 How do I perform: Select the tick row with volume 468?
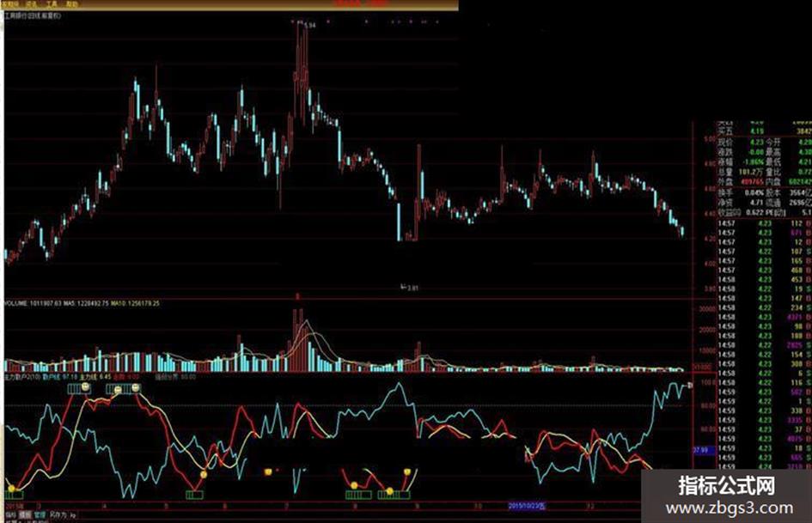coord(765,271)
